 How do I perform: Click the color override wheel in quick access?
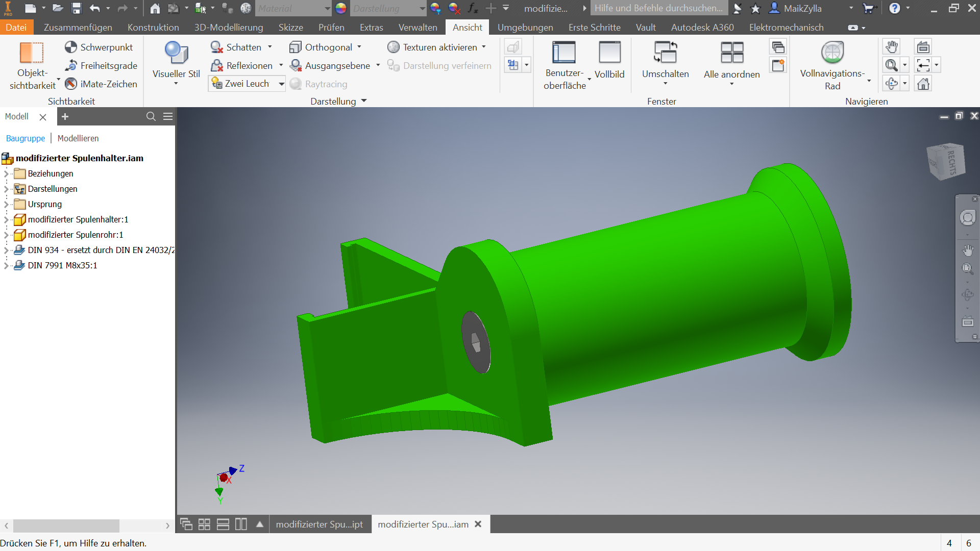point(341,8)
